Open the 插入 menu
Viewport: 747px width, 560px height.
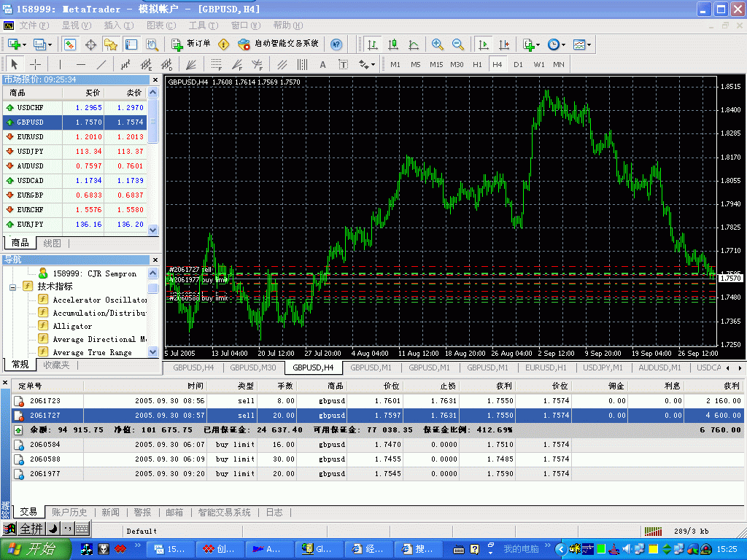tap(117, 26)
